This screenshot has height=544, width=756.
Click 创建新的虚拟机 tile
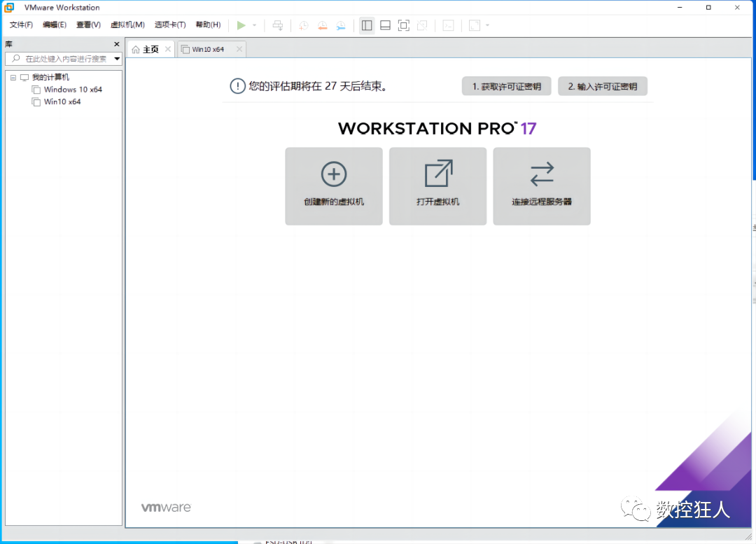pyautogui.click(x=334, y=186)
